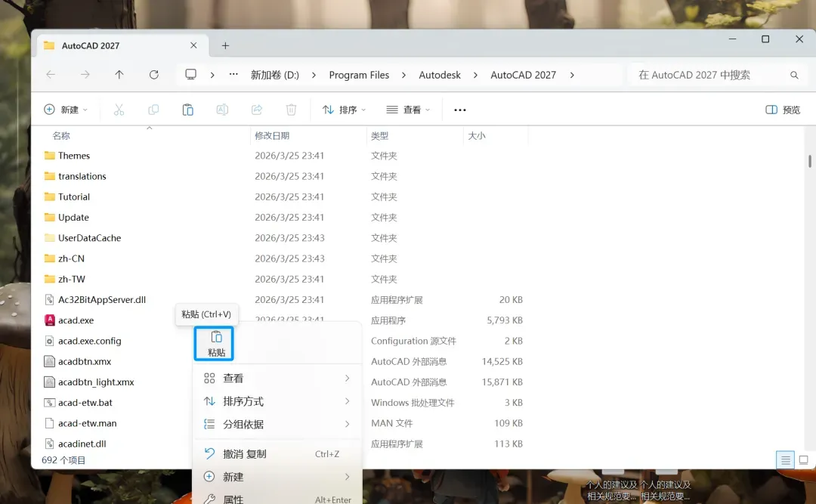The width and height of the screenshot is (816, 504).
Task: Sort by 名称 column header
Action: point(61,136)
